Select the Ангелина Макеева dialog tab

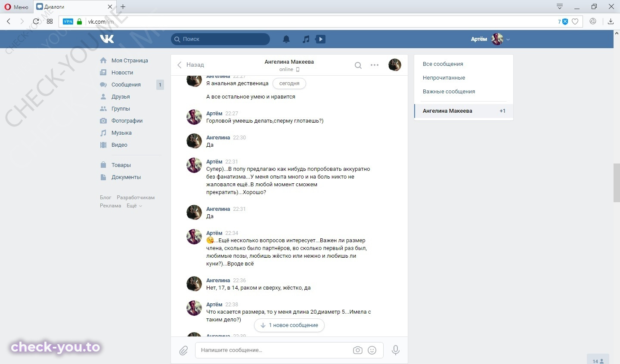point(463,111)
